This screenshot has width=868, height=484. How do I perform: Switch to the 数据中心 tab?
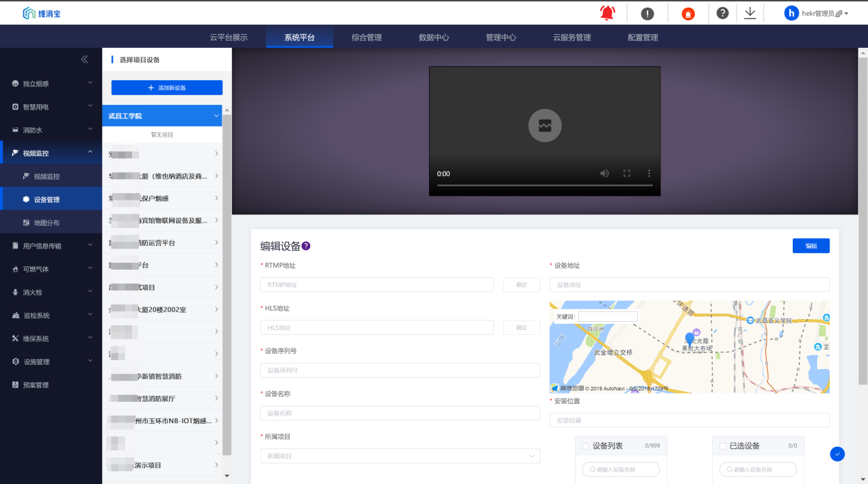[434, 38]
